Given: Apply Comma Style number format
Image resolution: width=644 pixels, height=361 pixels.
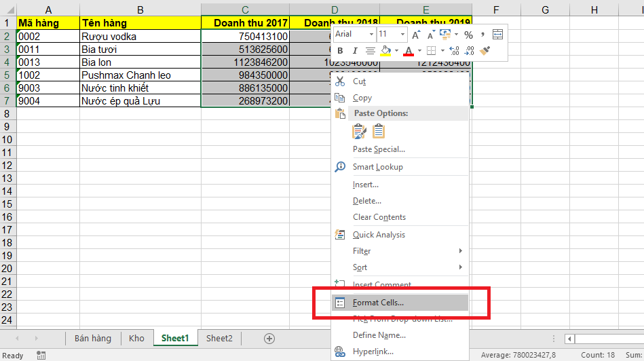Looking at the screenshot, I should click(482, 34).
